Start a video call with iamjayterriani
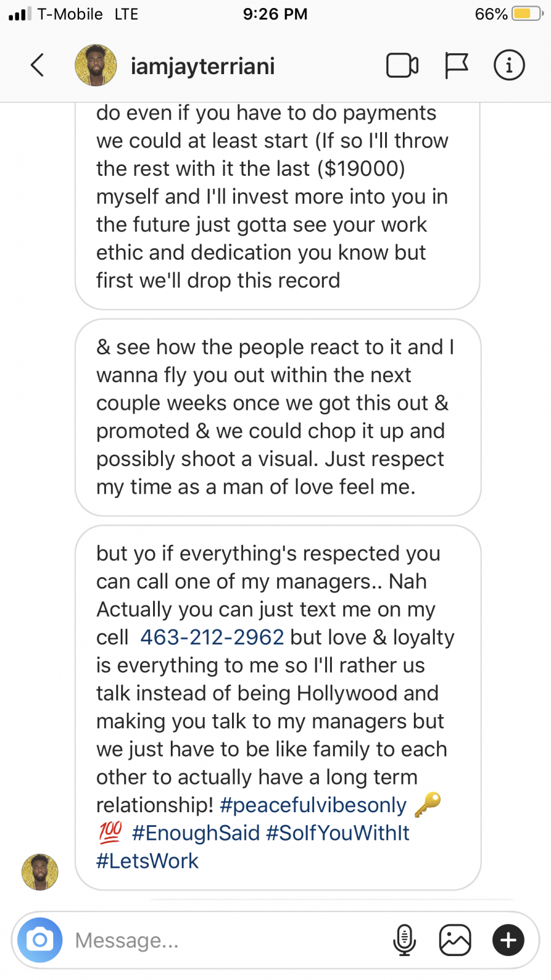The height and width of the screenshot is (980, 551). tap(402, 66)
